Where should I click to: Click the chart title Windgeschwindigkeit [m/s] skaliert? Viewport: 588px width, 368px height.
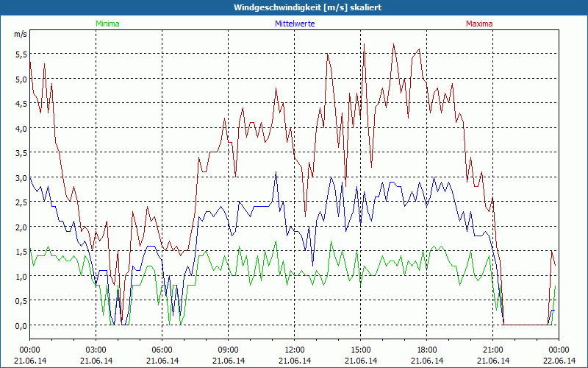307,7
